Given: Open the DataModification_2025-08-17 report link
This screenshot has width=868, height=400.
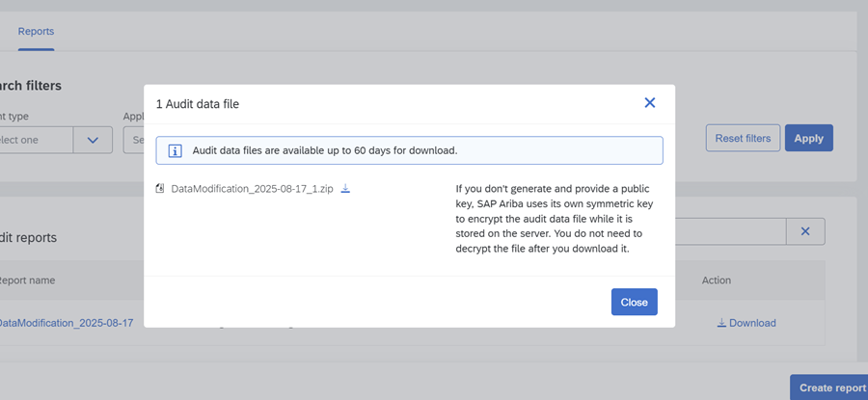Looking at the screenshot, I should click(66, 323).
